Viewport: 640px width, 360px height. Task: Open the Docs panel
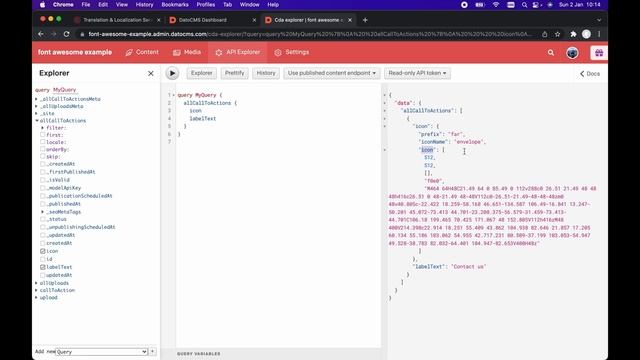(x=590, y=74)
